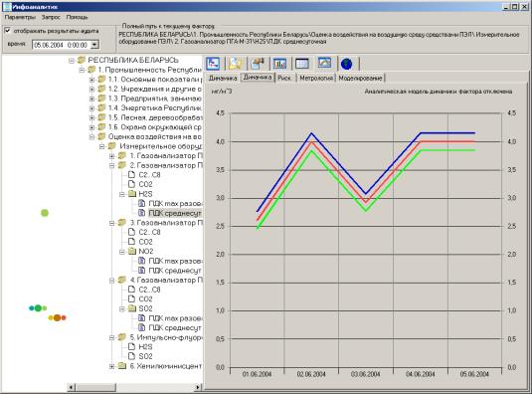The image size is (532, 394).
Task: Select the first blue graph toolbar icon
Action: (213, 63)
